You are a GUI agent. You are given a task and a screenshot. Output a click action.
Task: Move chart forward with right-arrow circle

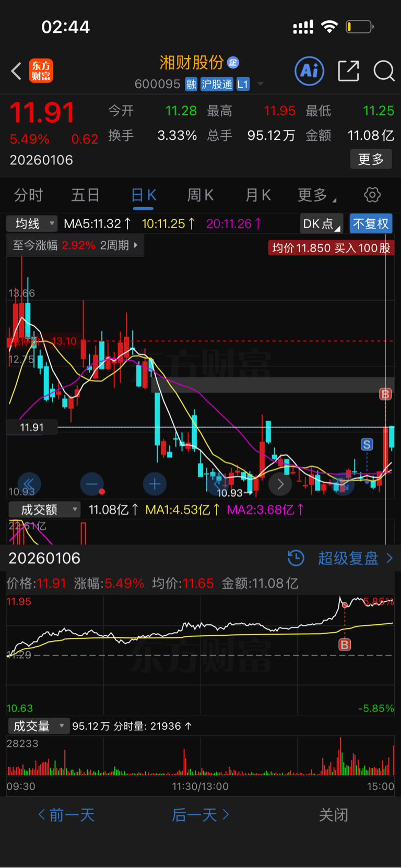280,484
